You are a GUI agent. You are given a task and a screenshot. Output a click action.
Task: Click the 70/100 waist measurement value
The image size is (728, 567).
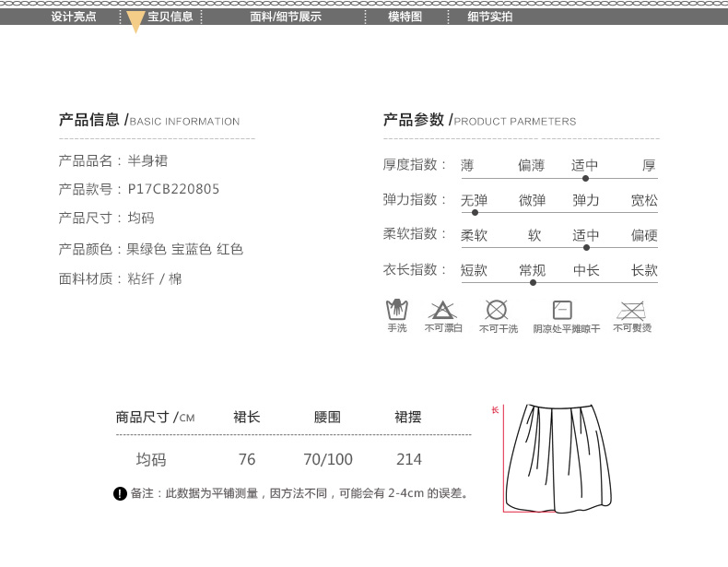pyautogui.click(x=328, y=459)
